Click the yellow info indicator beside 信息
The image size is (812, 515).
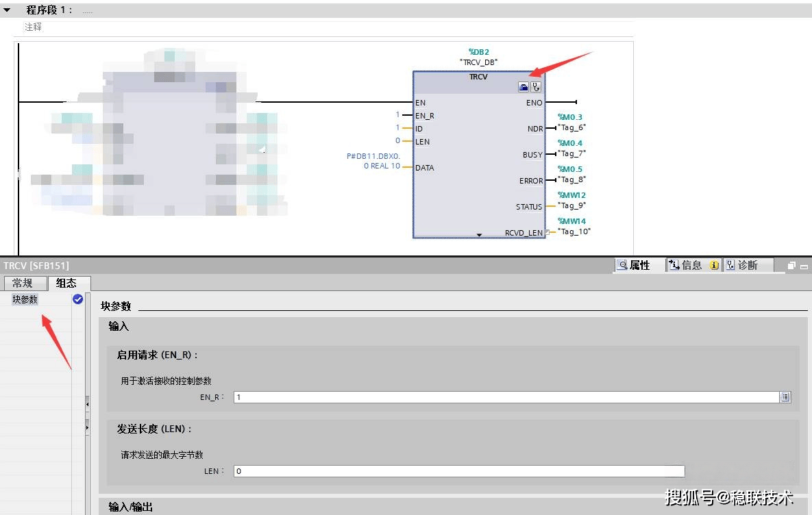[714, 266]
